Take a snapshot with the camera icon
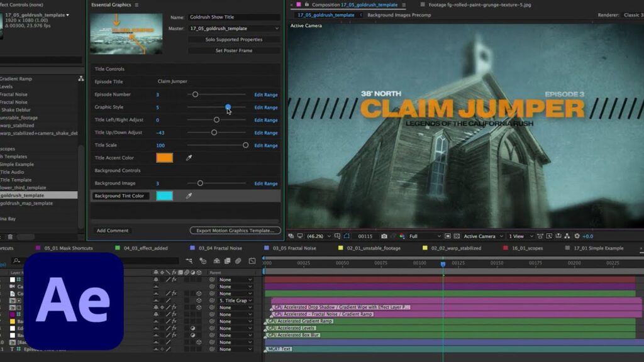The width and height of the screenshot is (644, 362). click(384, 236)
